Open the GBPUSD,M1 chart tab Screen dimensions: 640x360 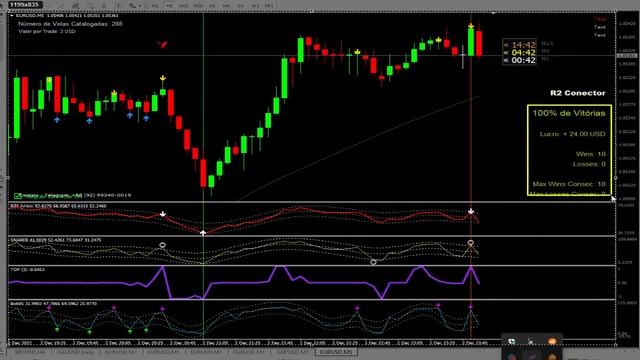(293, 352)
